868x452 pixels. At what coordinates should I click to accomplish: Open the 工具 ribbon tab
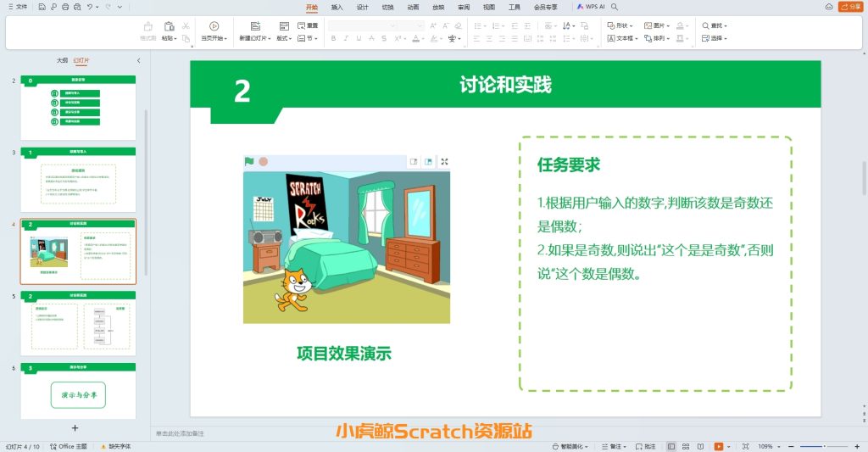click(x=515, y=7)
